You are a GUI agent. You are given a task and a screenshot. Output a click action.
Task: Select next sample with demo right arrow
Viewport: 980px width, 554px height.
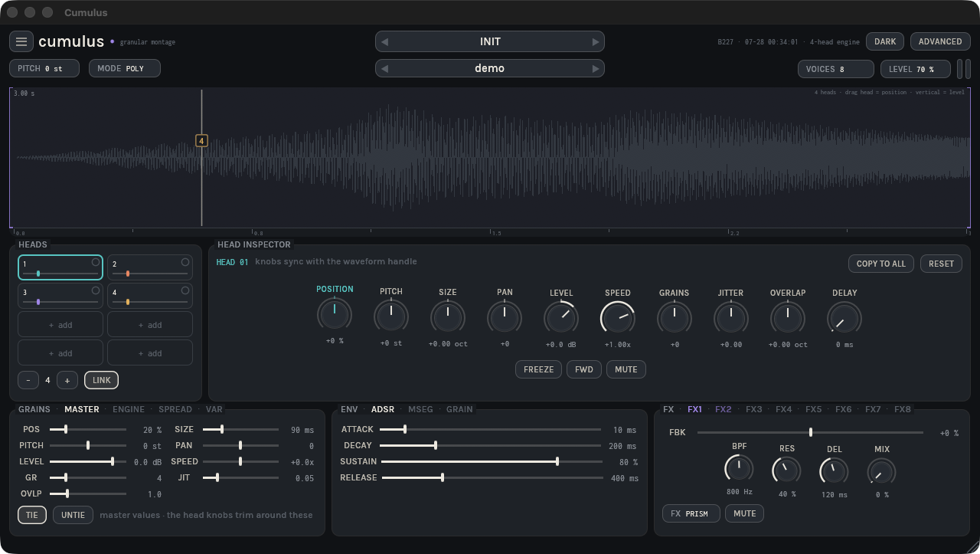(x=595, y=69)
